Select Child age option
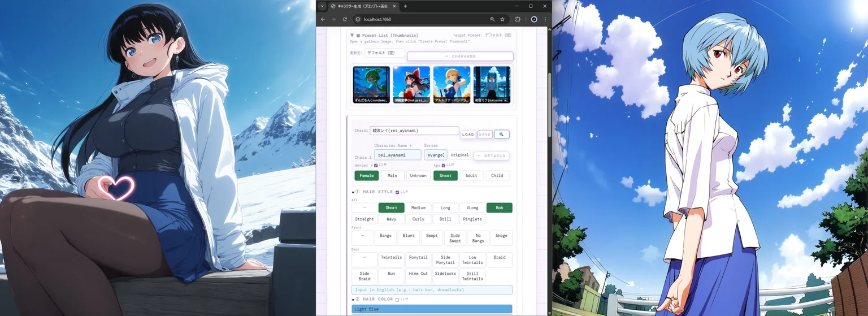The width and height of the screenshot is (868, 316). [497, 176]
